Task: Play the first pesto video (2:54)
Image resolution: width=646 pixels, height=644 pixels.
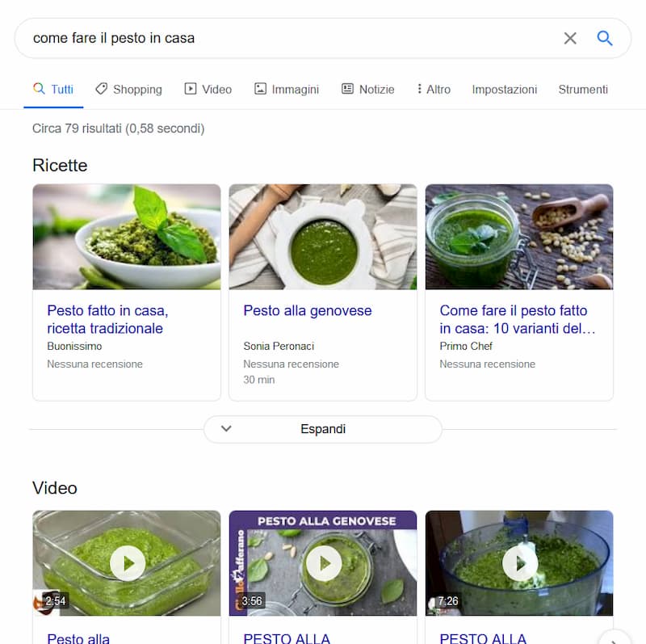Action: pyautogui.click(x=127, y=563)
